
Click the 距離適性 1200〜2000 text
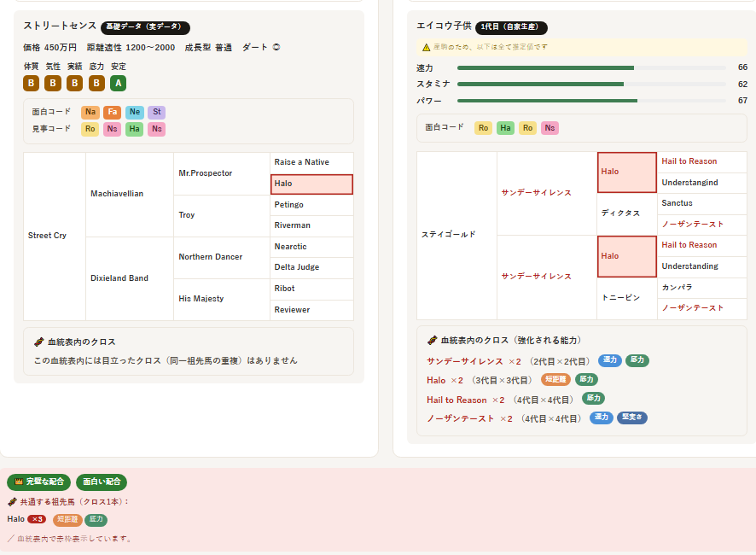(x=131, y=48)
